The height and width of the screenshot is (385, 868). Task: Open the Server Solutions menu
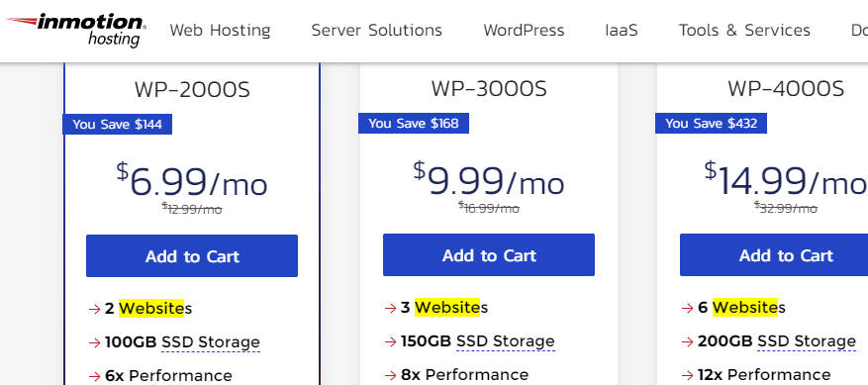click(x=376, y=30)
